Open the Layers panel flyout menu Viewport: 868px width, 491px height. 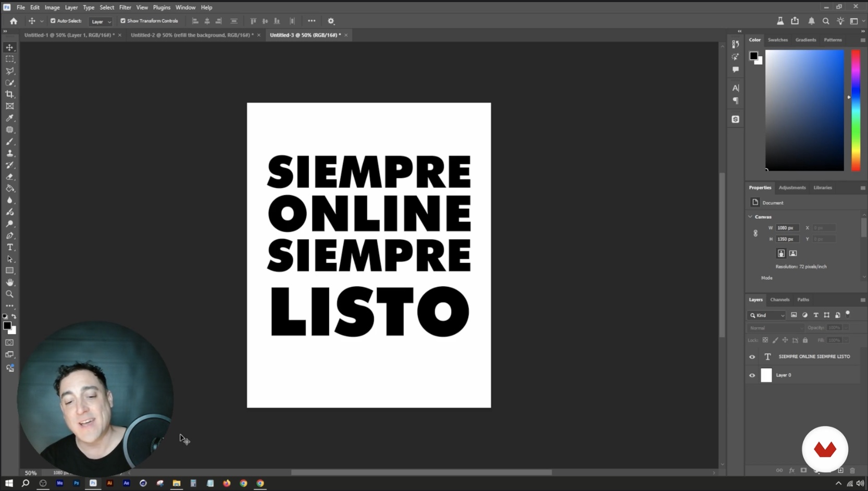tap(863, 300)
